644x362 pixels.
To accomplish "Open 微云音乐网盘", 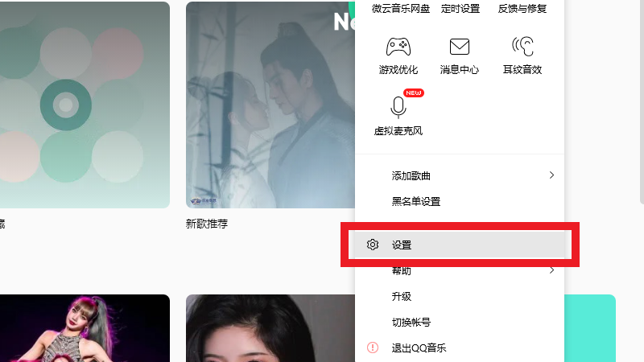I will click(x=400, y=8).
